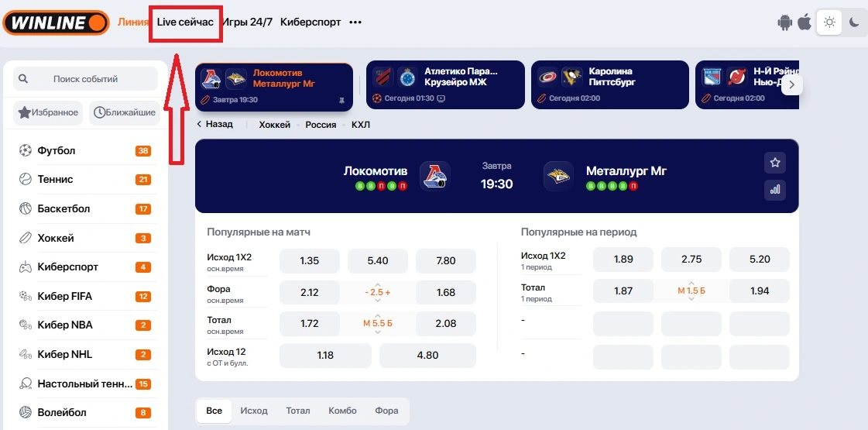Toggle the Избранное favorites filter
The image size is (868, 430).
coord(49,113)
